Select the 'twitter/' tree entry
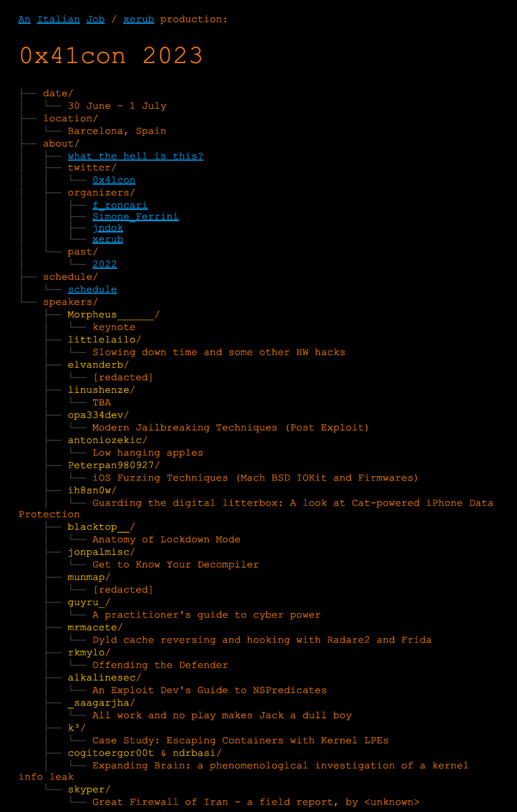517x812 pixels. (92, 168)
